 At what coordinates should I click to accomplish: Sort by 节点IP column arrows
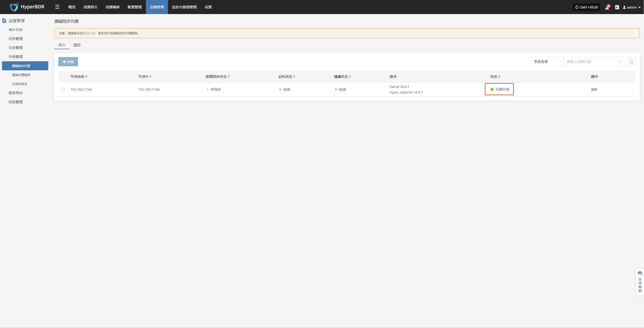coord(150,77)
